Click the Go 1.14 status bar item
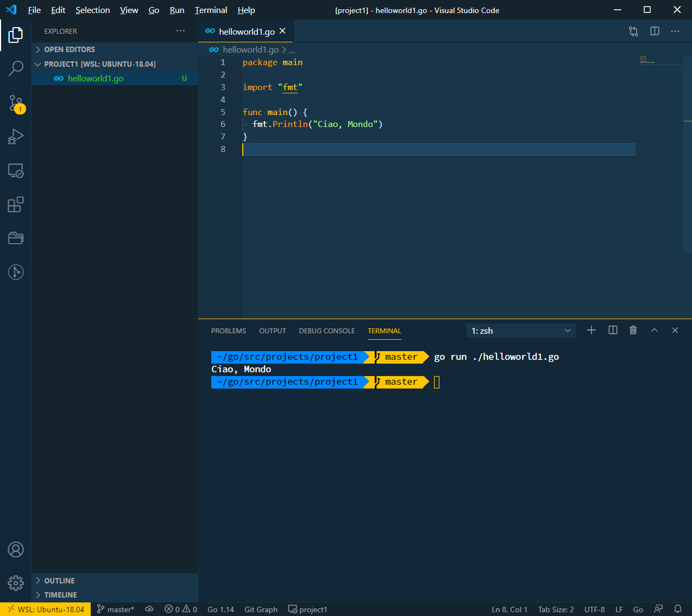The width and height of the screenshot is (692, 616). (x=220, y=609)
